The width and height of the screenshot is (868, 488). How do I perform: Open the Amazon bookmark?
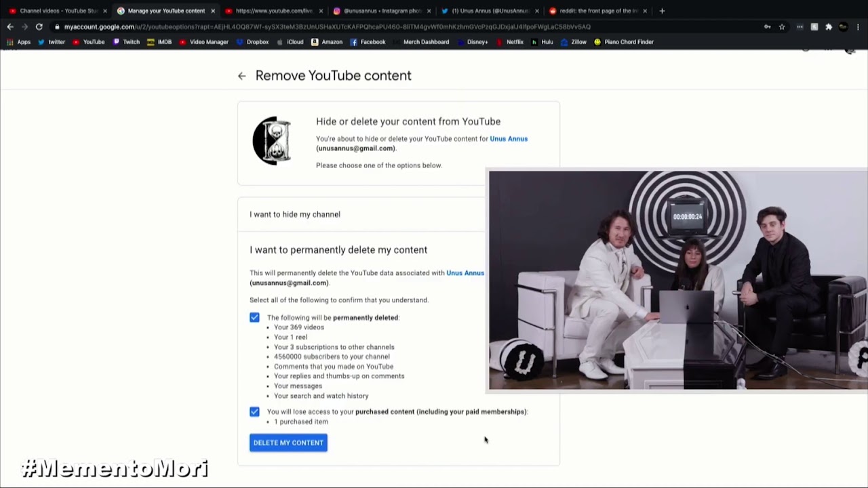pyautogui.click(x=327, y=42)
